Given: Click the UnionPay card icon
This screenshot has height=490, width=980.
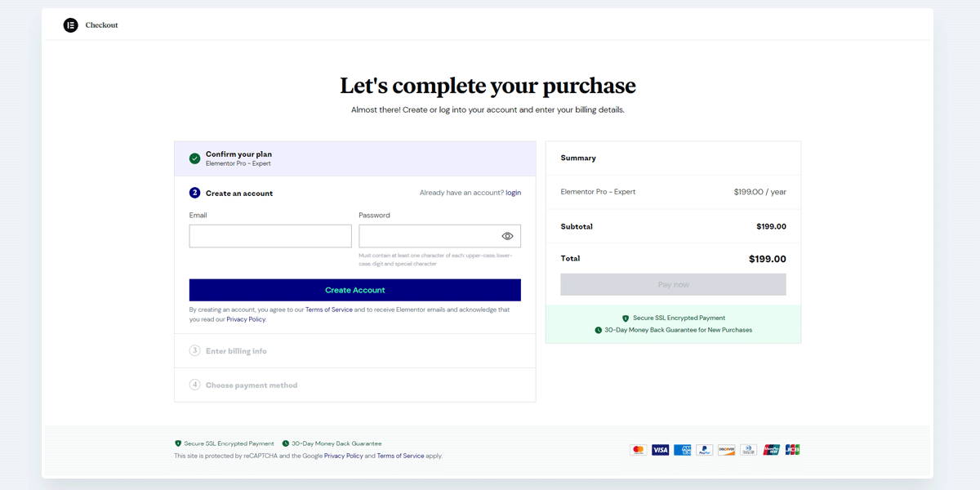Looking at the screenshot, I should [x=771, y=450].
